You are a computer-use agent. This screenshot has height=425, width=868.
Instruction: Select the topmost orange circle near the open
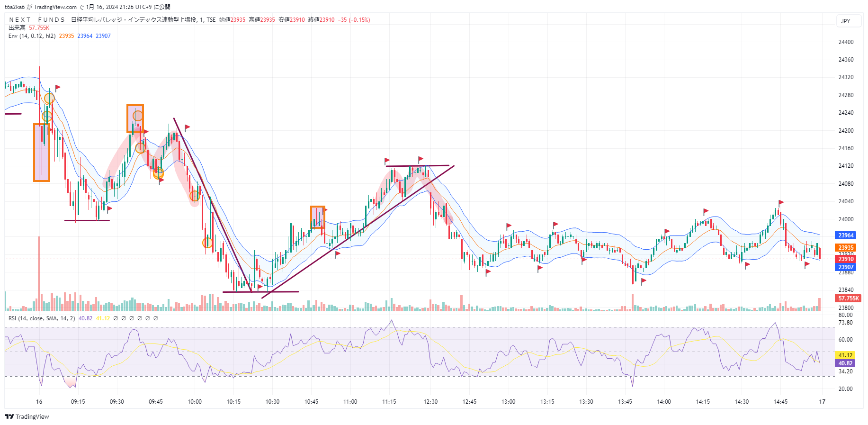point(49,99)
